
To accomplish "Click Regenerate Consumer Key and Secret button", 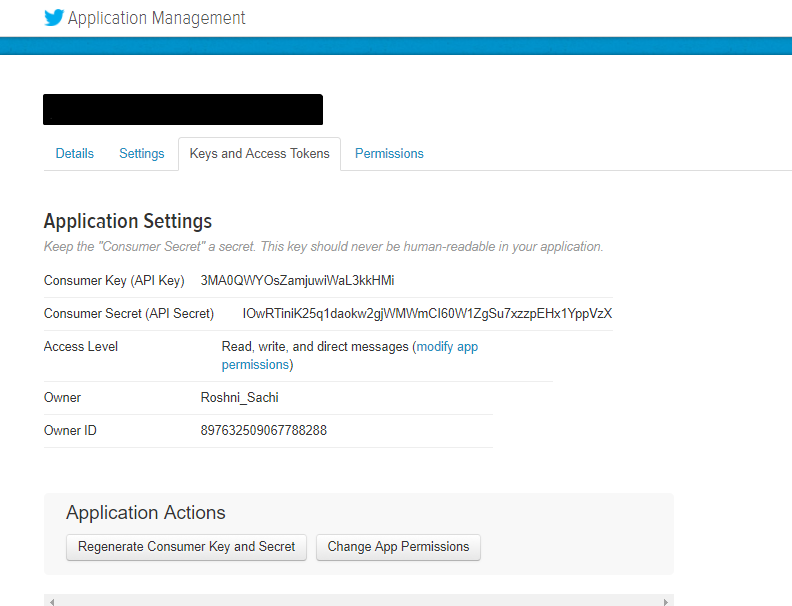I will pyautogui.click(x=186, y=547).
